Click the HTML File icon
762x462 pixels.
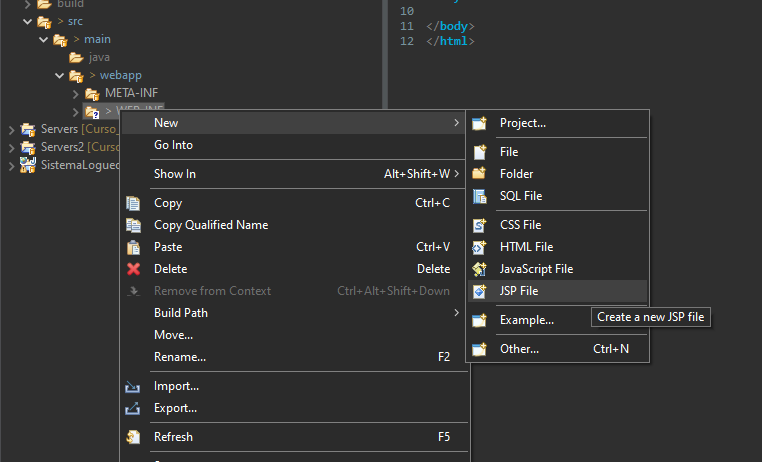click(x=480, y=247)
